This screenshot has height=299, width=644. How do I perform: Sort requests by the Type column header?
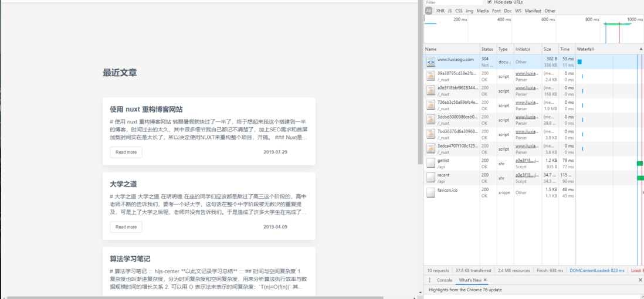coord(505,49)
